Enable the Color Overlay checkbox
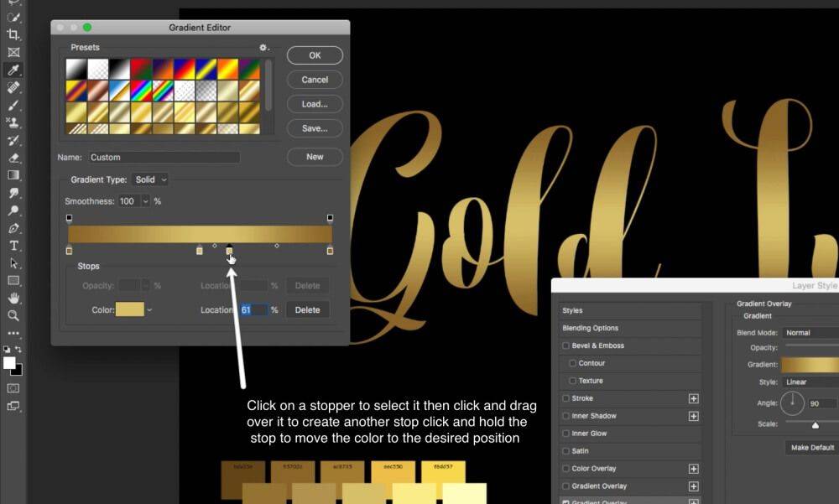Screen dimensions: 839x504 (x=565, y=469)
